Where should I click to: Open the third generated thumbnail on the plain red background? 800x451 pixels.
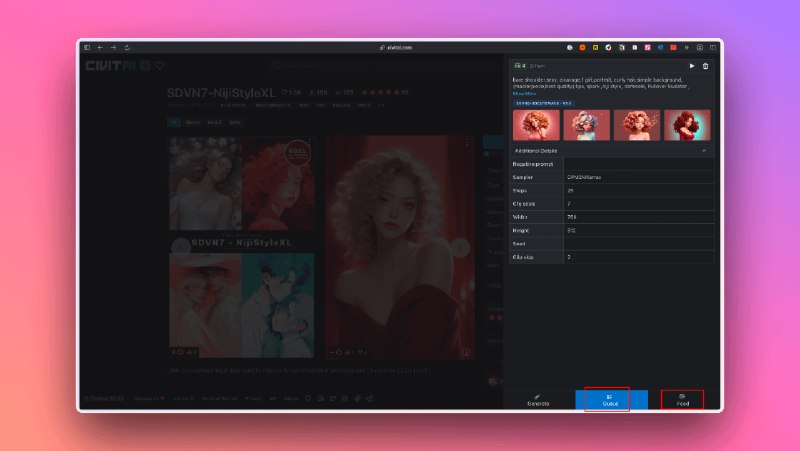pos(637,125)
